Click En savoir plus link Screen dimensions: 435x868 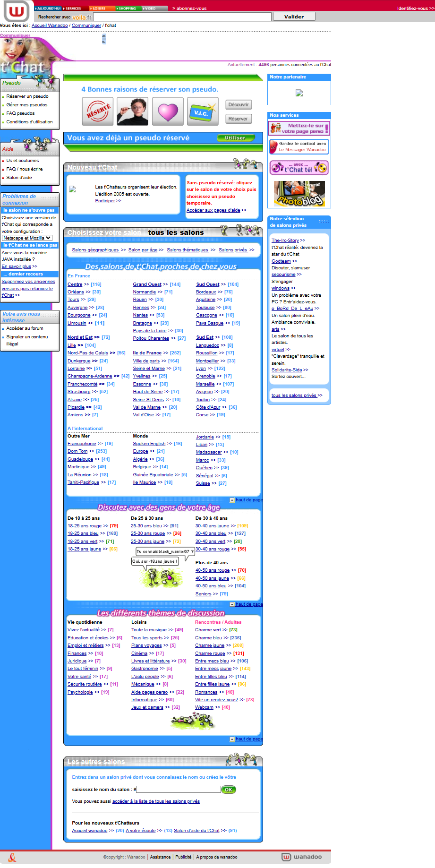click(17, 266)
